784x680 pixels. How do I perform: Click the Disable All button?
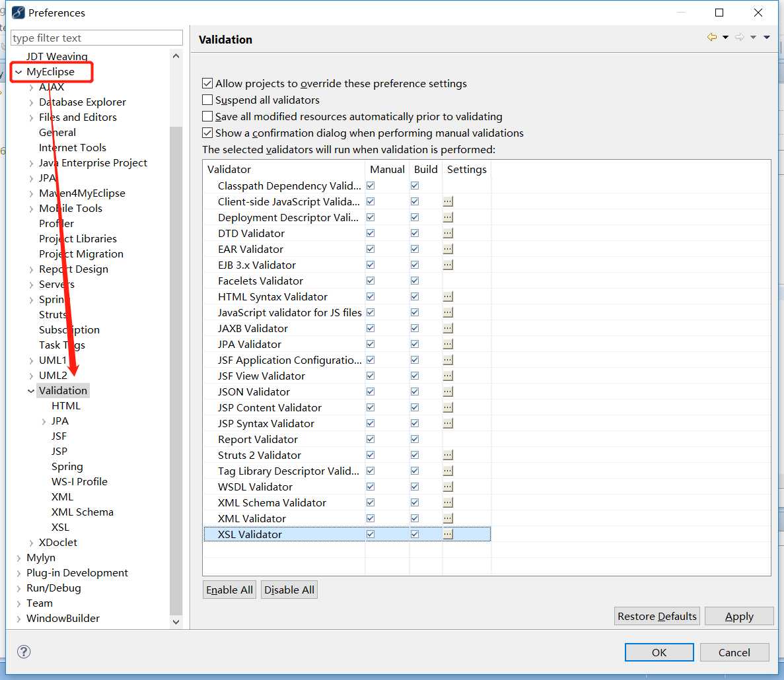(289, 590)
